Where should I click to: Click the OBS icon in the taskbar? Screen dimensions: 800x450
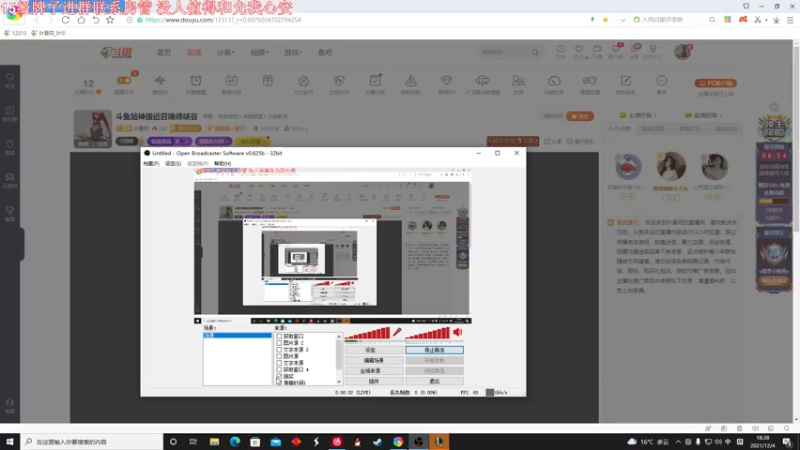418,441
